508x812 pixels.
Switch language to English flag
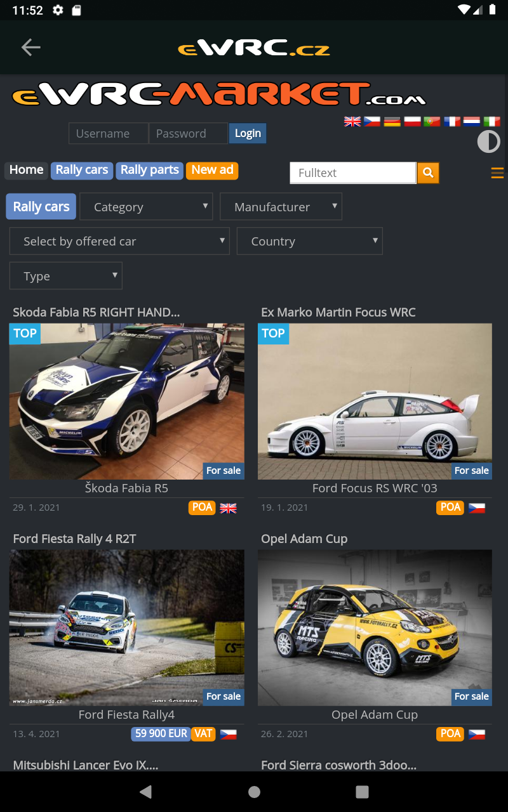352,121
